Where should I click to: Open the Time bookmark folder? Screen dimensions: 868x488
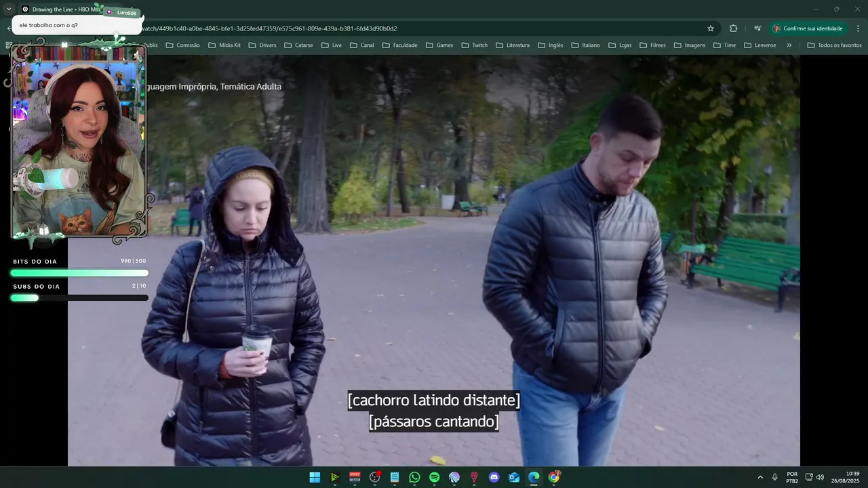724,45
